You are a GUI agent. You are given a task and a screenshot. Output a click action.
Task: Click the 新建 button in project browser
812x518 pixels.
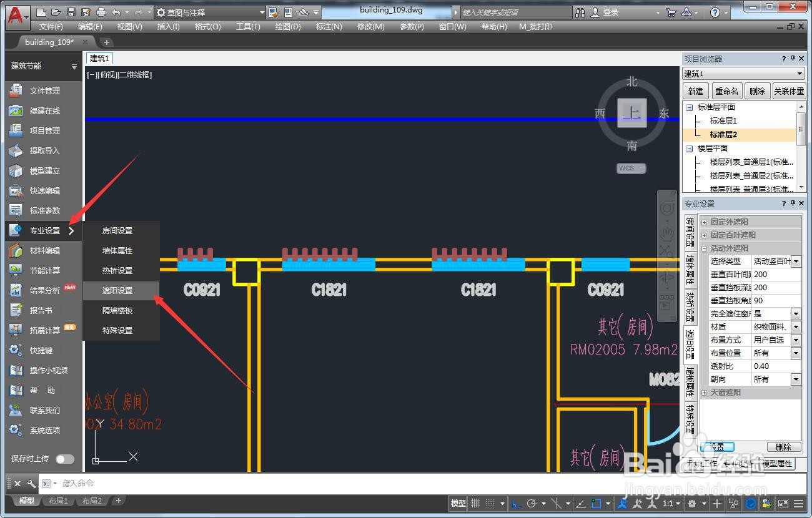point(695,91)
